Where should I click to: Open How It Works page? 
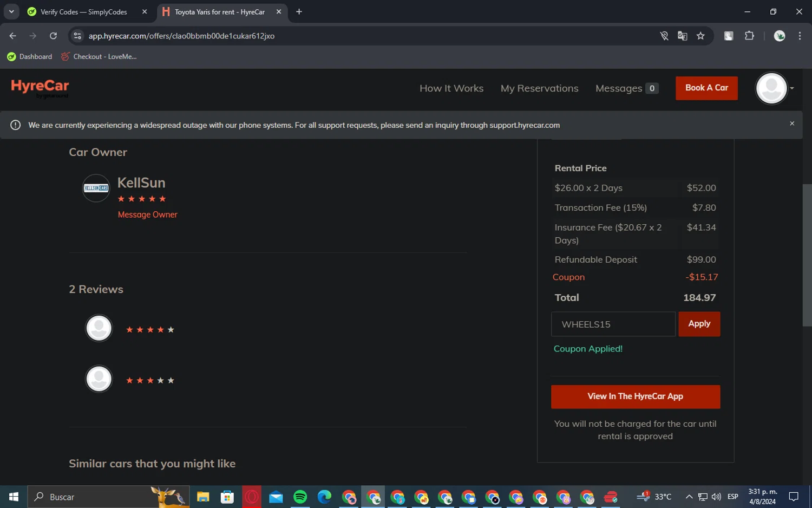pyautogui.click(x=451, y=88)
